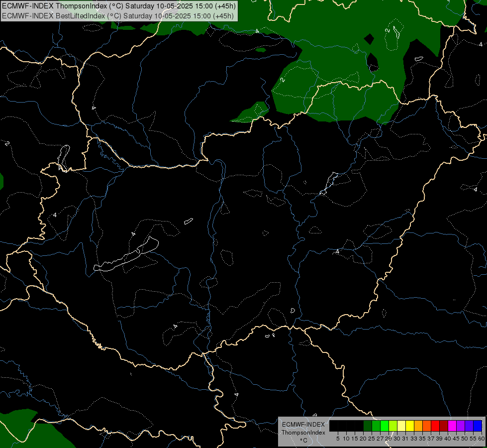Click the bright red 37–39 legend swatch
Screen dimensions: 487x448
coord(435,426)
